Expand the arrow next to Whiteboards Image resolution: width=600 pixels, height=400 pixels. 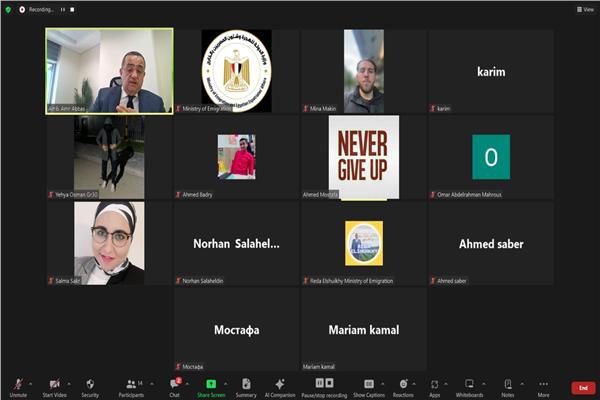click(x=484, y=384)
